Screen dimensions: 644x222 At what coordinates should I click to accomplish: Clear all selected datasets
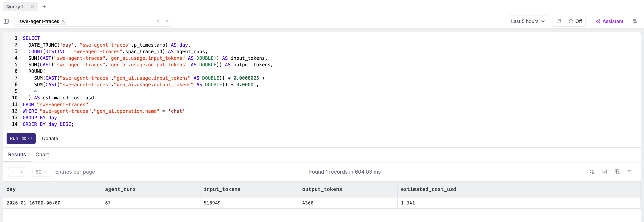158,21
